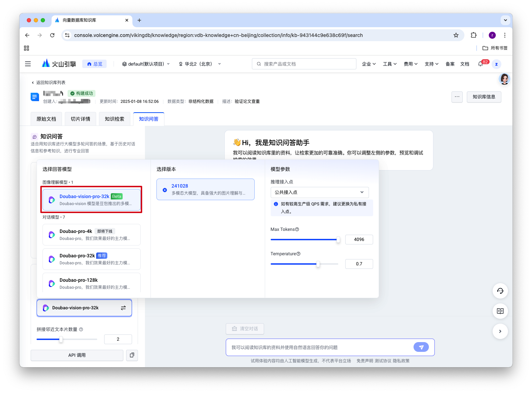Open the documentation book floating button
This screenshot has width=532, height=393.
(x=500, y=311)
